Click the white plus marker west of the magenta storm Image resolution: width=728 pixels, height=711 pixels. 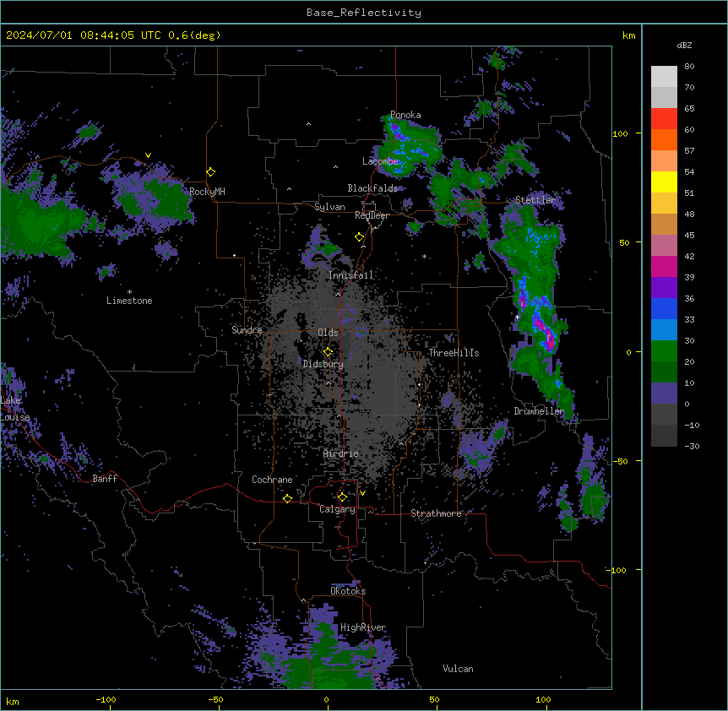pyautogui.click(x=517, y=317)
